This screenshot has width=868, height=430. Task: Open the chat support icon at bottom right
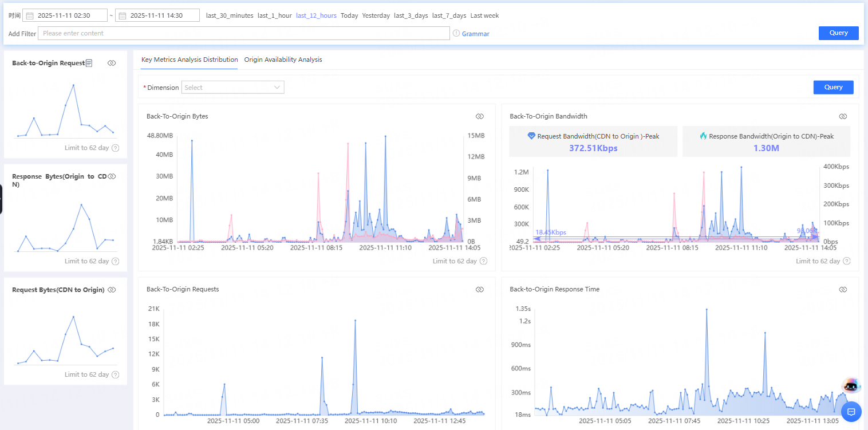(x=851, y=411)
